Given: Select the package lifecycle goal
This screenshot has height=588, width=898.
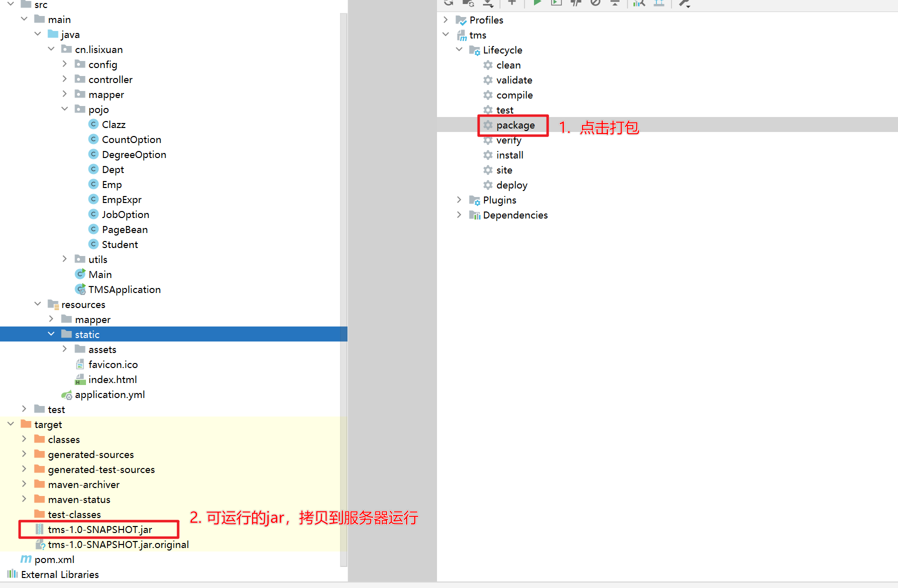Looking at the screenshot, I should [515, 125].
